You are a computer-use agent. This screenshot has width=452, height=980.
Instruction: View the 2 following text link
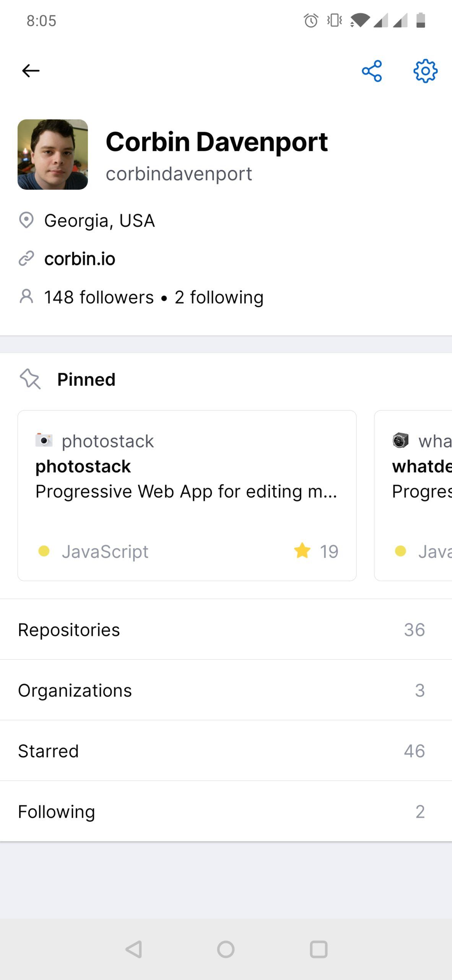click(x=219, y=297)
